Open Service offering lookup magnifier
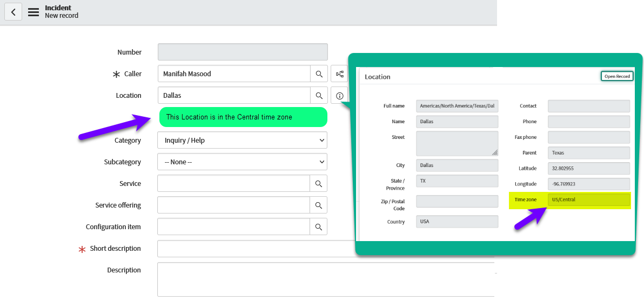This screenshot has height=300, width=644. (319, 205)
